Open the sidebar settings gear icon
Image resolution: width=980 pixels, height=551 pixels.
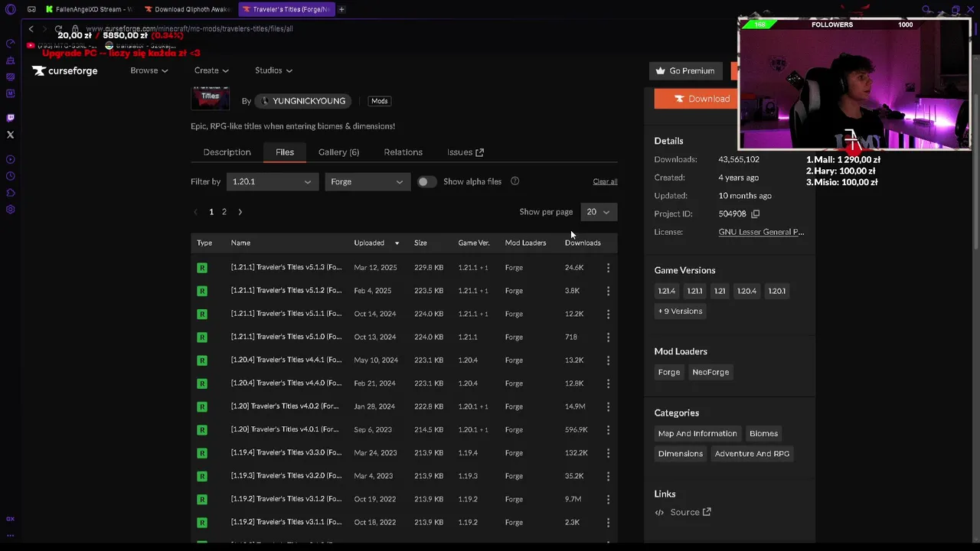10,210
